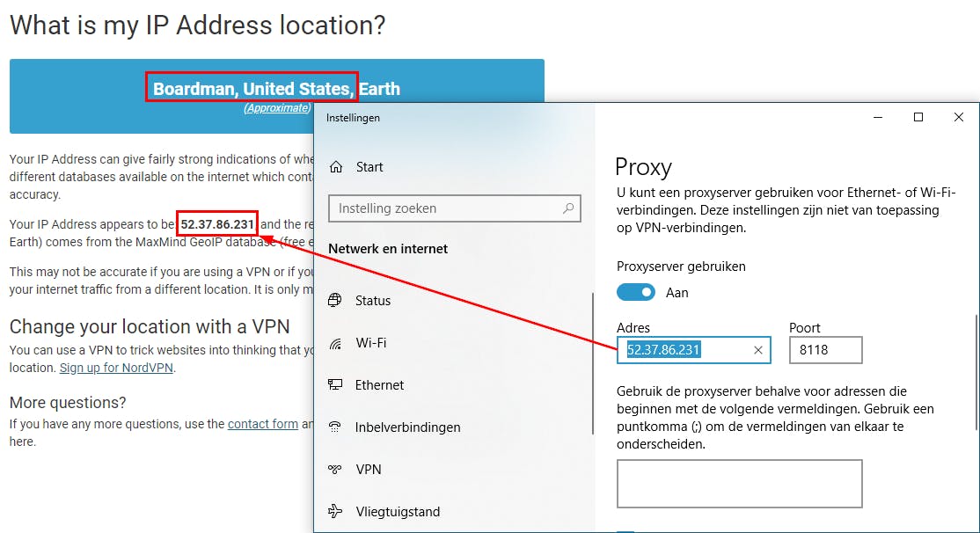Select the Wi-Fi signal icon
This screenshot has width=980, height=533.
tap(334, 343)
